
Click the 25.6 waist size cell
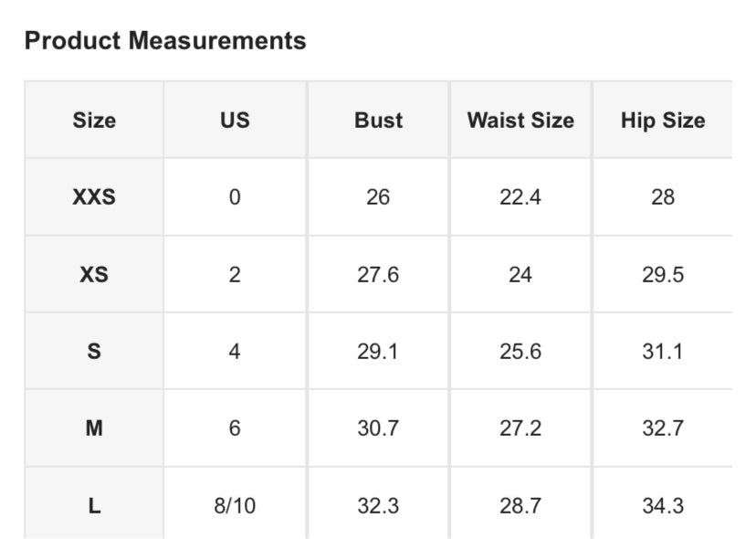coord(520,351)
